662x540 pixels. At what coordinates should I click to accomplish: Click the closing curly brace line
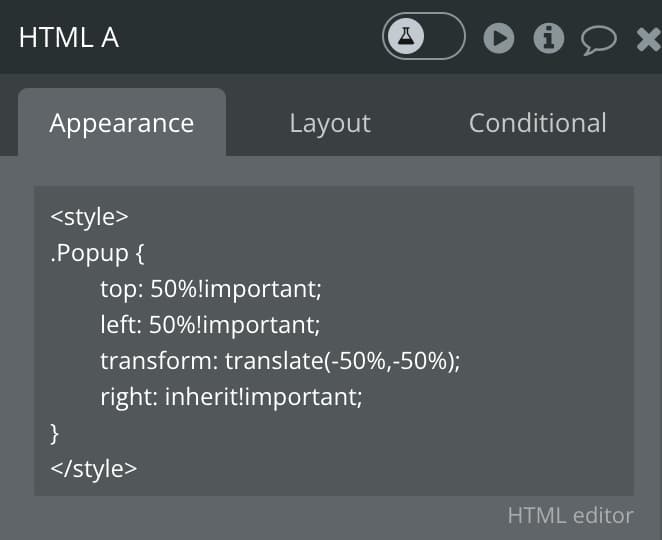(x=54, y=434)
